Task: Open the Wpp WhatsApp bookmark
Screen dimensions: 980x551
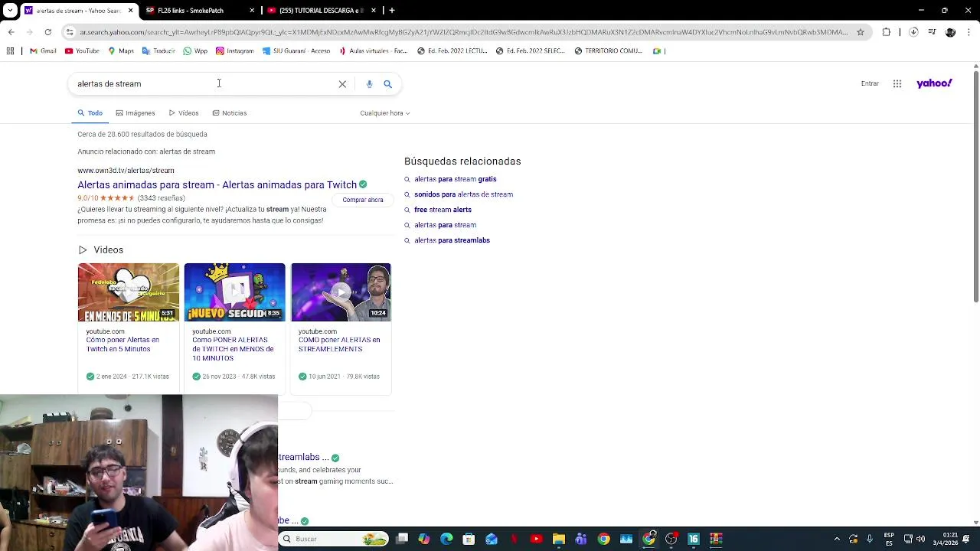Action: (195, 51)
